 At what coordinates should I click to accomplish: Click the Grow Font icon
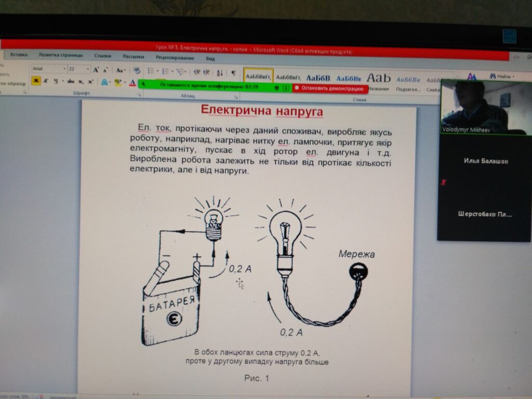pos(96,70)
